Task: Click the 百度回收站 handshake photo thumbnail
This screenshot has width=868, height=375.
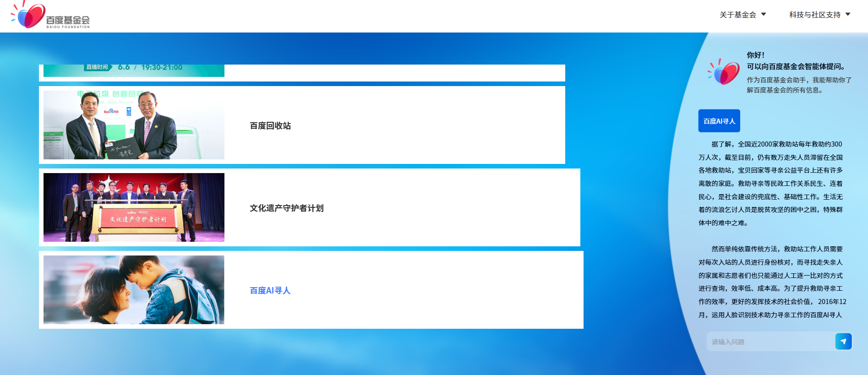Action: click(134, 125)
